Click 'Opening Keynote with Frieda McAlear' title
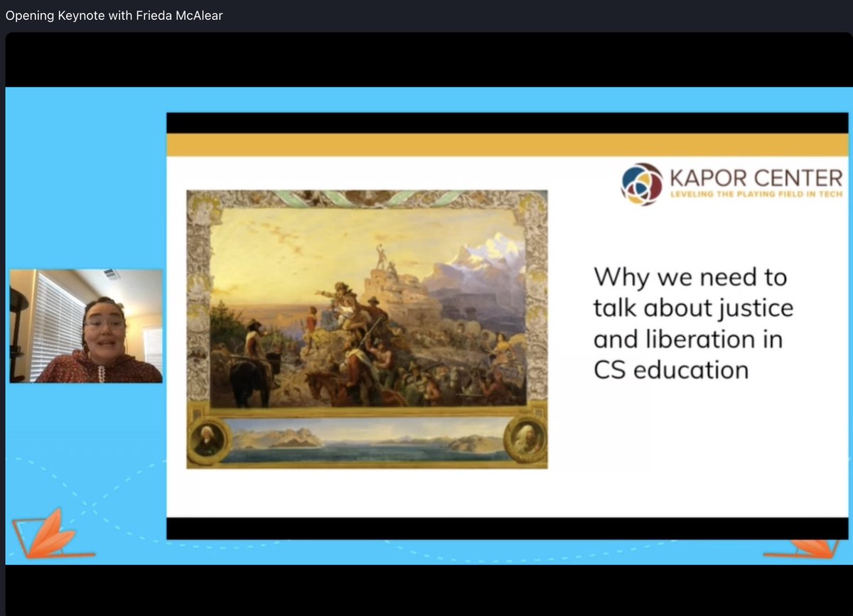This screenshot has width=853, height=616. point(114,15)
